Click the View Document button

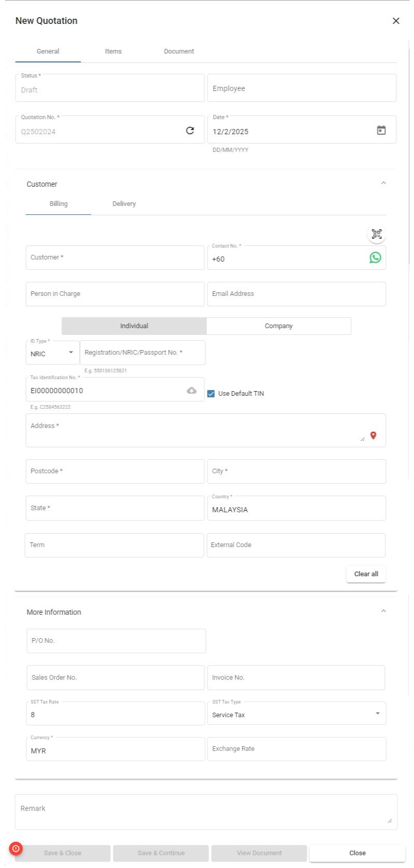pyautogui.click(x=259, y=853)
